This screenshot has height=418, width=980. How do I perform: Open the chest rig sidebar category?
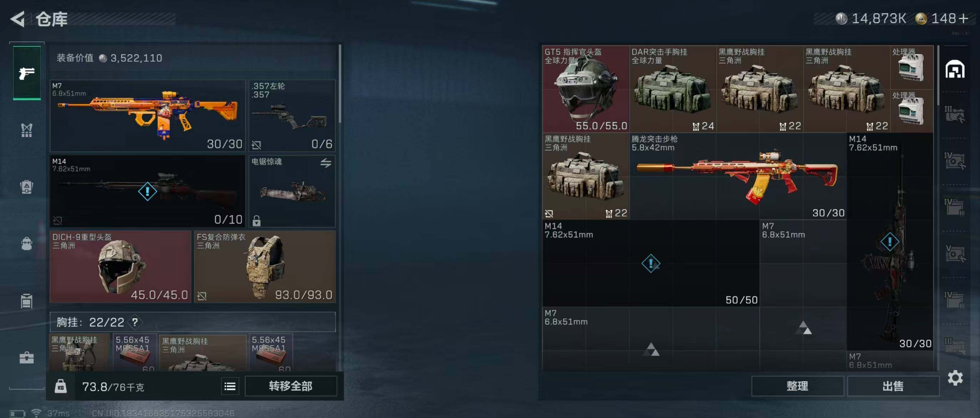click(x=27, y=130)
